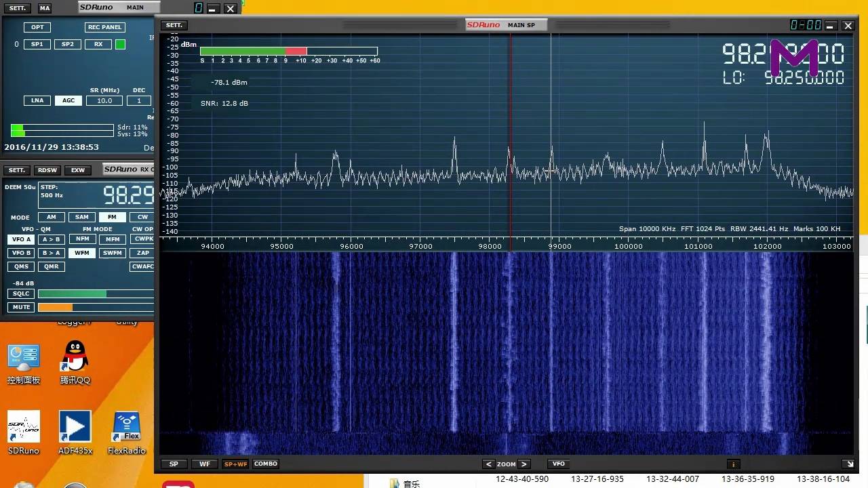Image resolution: width=868 pixels, height=488 pixels.
Task: Open SETT. in the SDRuno MAIN panel
Action: coord(17,8)
